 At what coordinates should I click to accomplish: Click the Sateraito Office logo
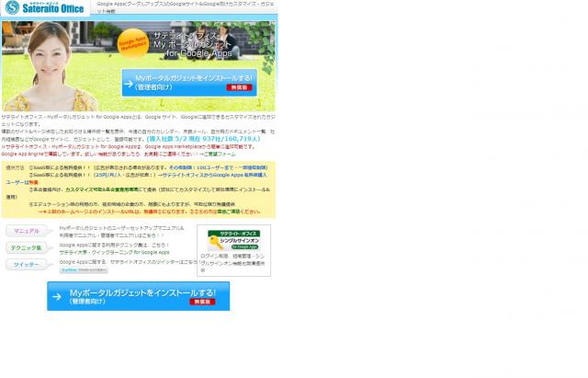point(45,7)
